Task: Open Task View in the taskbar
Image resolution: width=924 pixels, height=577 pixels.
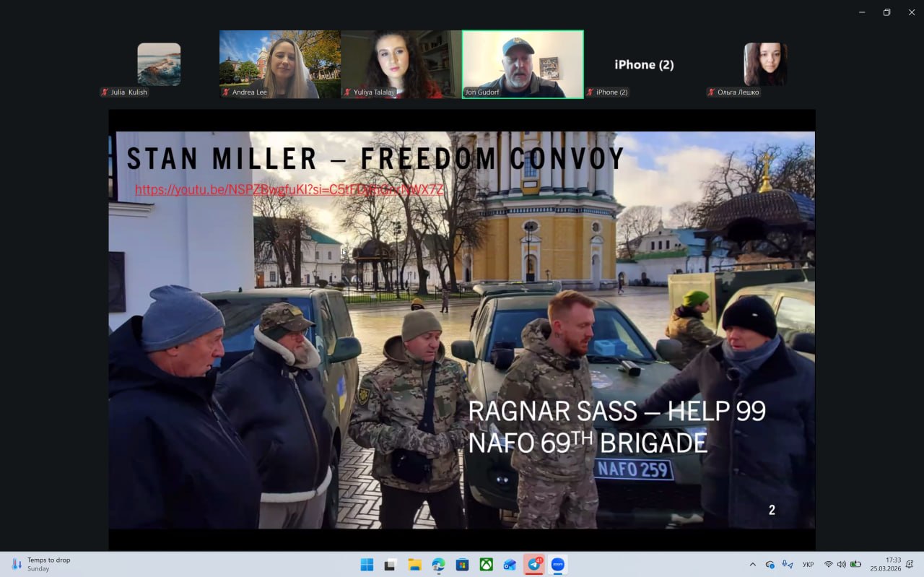Action: 391,564
